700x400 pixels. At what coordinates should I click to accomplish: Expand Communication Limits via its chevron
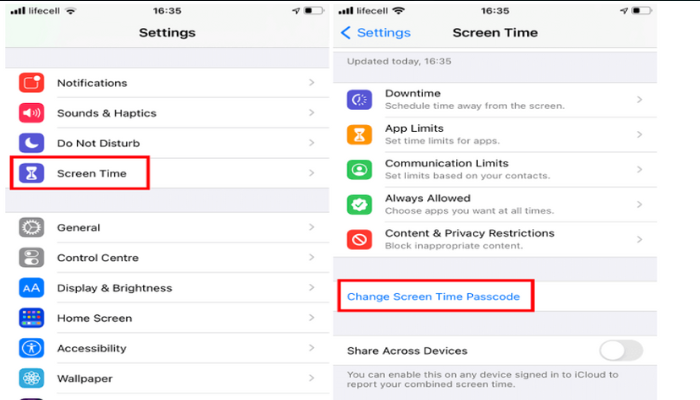[639, 170]
